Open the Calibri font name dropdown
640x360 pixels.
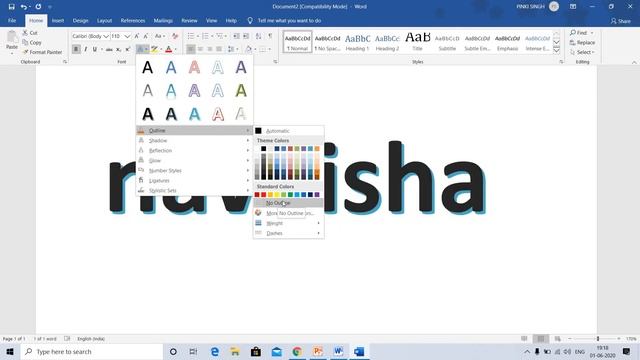pyautogui.click(x=106, y=36)
